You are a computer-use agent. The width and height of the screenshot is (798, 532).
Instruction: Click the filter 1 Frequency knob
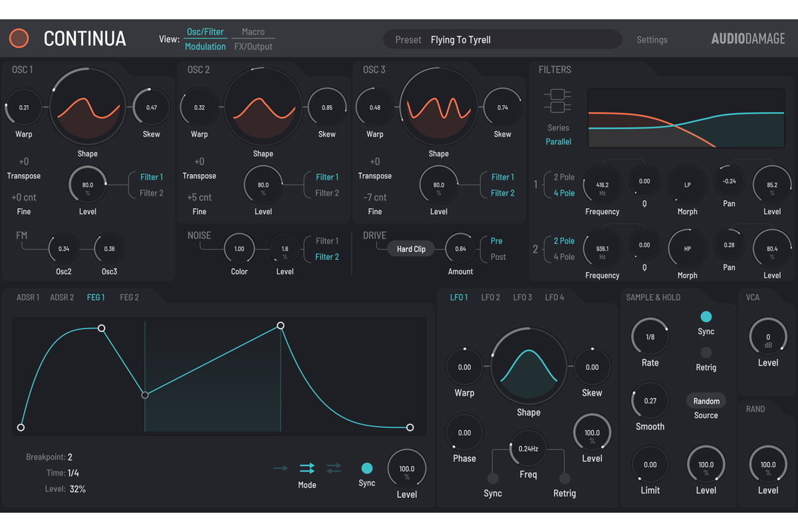[x=602, y=185]
